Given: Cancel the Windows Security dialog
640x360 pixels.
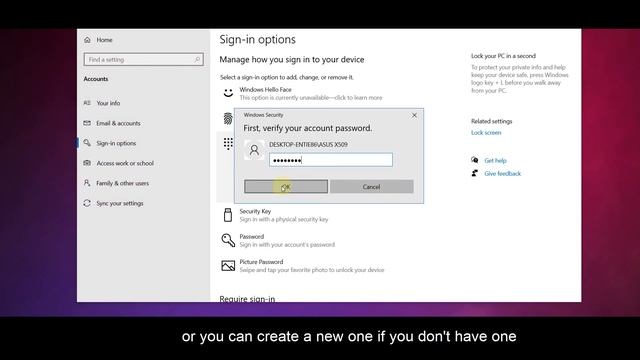Looking at the screenshot, I should [x=371, y=187].
